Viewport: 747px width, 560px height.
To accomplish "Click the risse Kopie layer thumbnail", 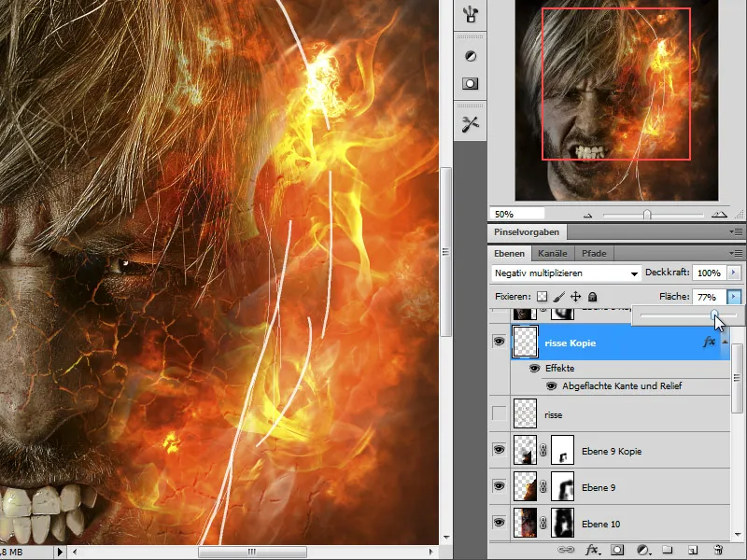I will [x=525, y=342].
